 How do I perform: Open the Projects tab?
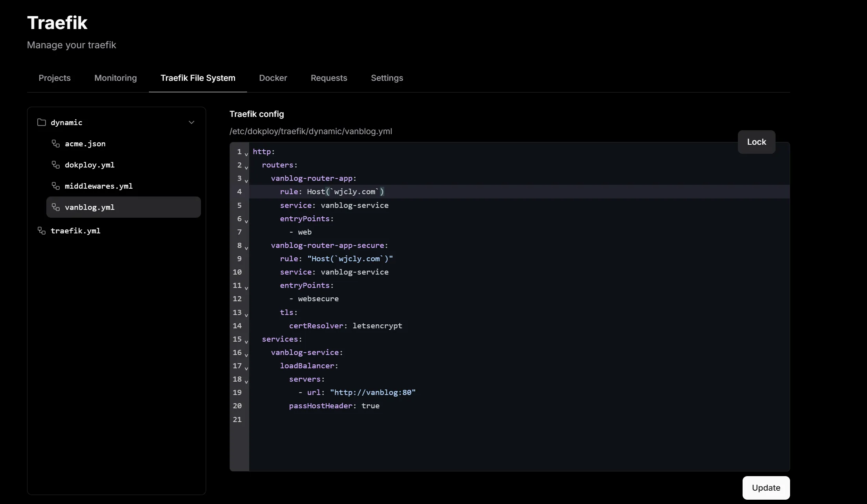pos(55,78)
